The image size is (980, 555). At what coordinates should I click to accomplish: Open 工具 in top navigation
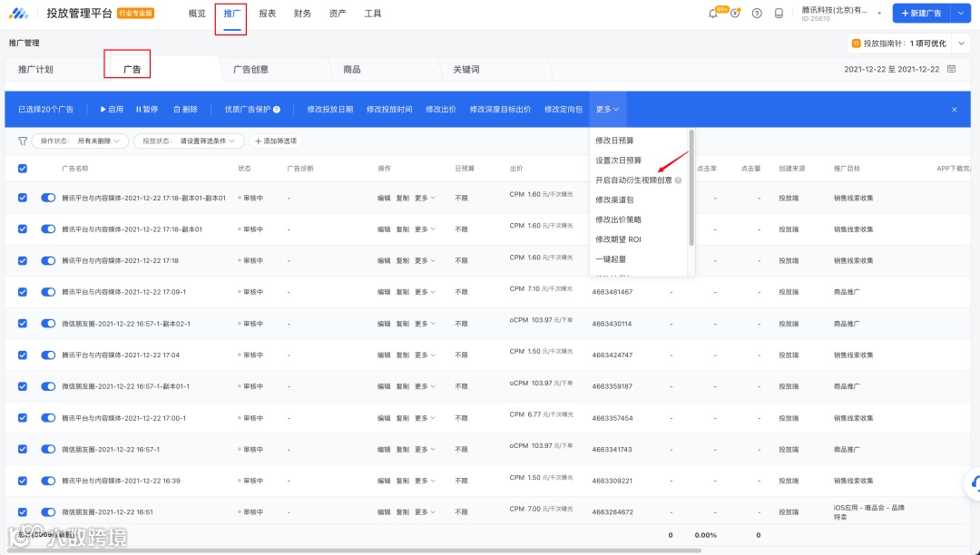pyautogui.click(x=373, y=13)
